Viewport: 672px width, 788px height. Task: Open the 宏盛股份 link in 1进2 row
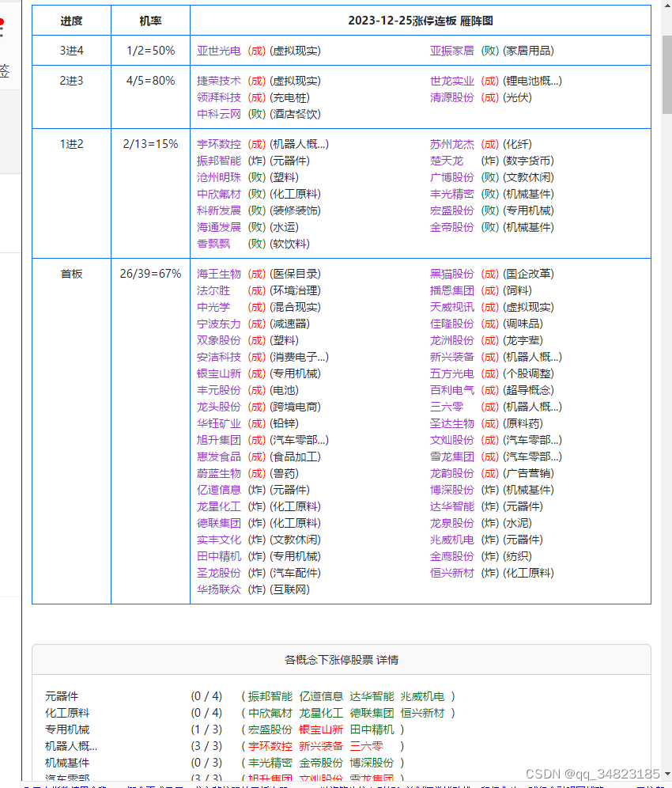point(451,210)
